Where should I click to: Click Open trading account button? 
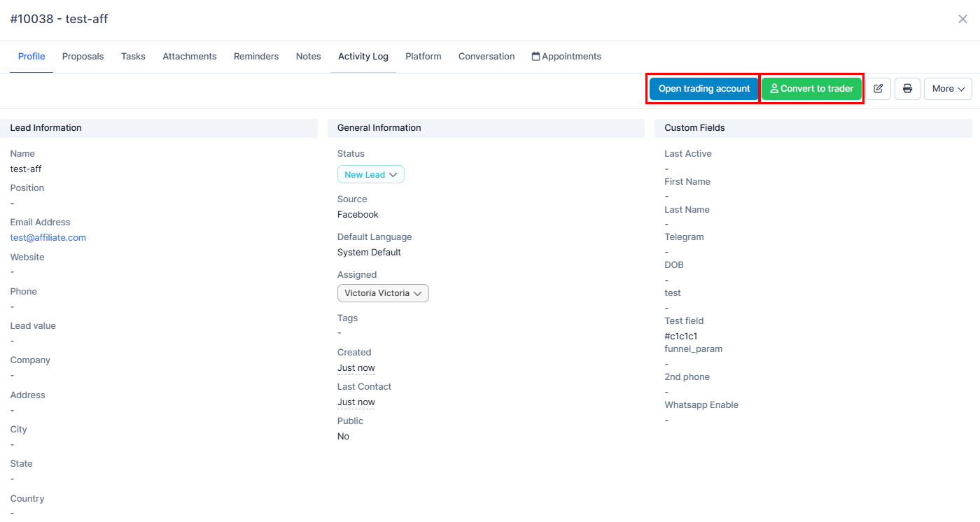[703, 89]
